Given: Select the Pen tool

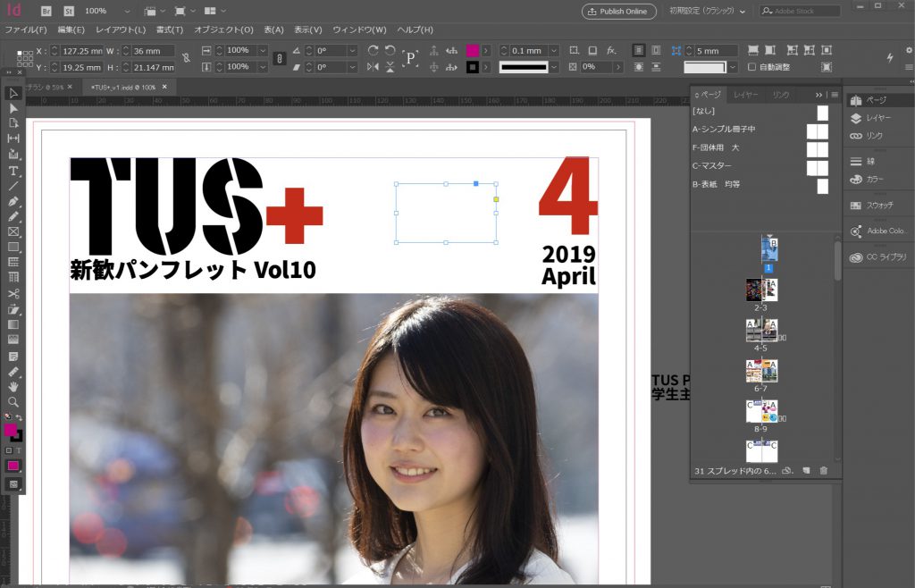Looking at the screenshot, I should point(13,201).
